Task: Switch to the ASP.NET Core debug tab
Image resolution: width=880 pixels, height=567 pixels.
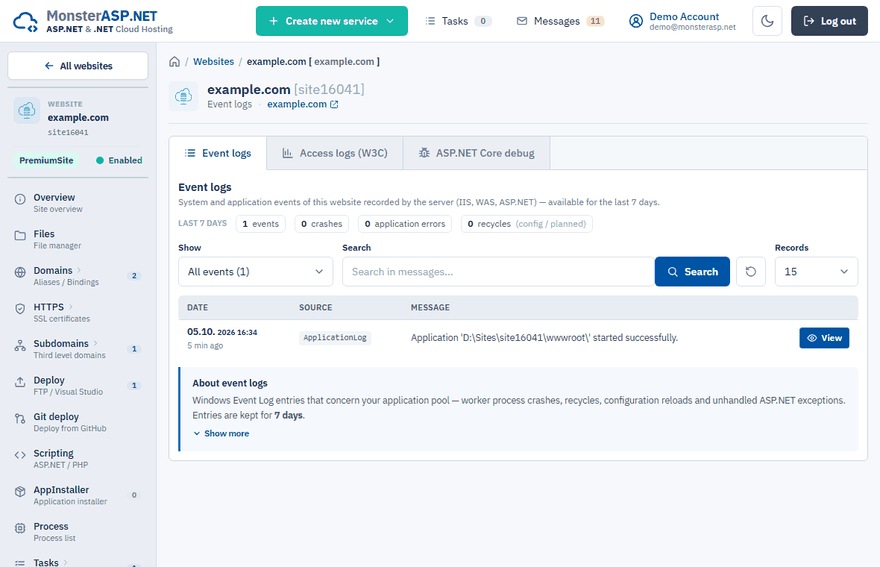Action: (476, 153)
